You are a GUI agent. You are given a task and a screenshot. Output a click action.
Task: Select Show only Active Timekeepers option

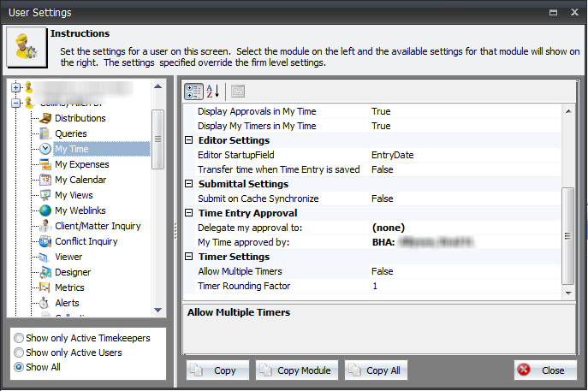pyautogui.click(x=19, y=338)
